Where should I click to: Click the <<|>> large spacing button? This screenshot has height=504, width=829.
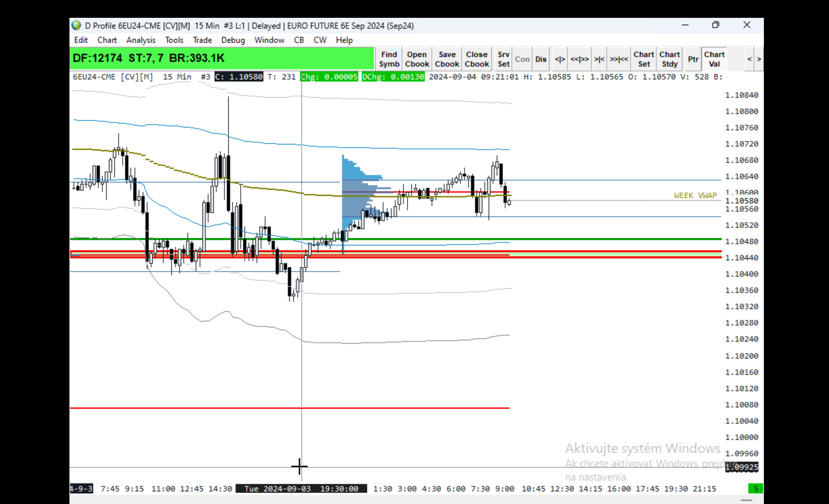(579, 59)
